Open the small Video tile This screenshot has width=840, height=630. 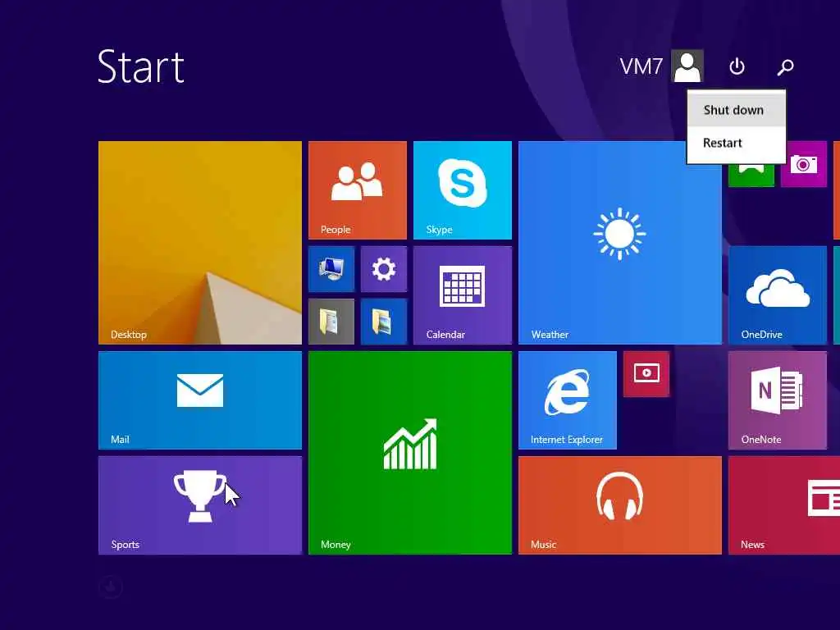[646, 374]
